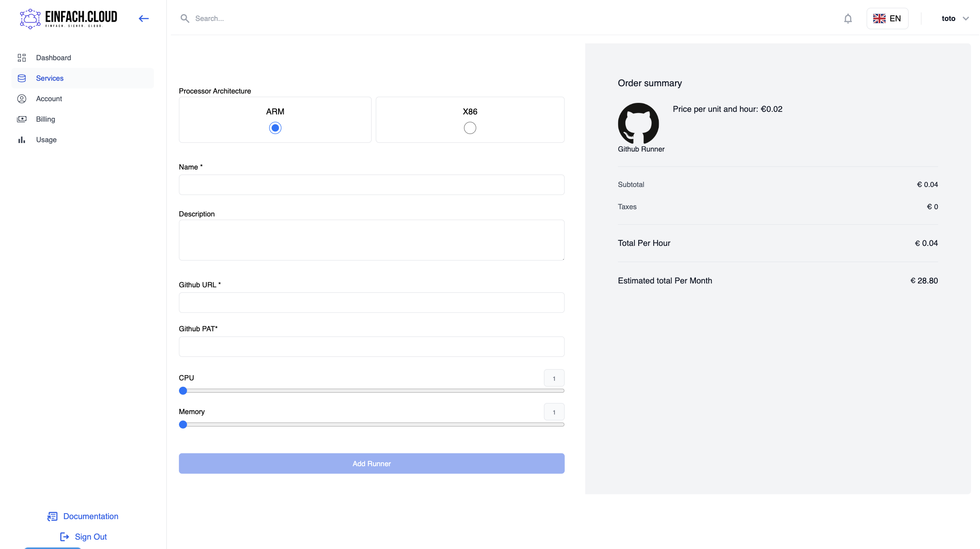Viewport: 980px width, 549px height.
Task: Expand the toto user menu chevron
Action: point(965,18)
